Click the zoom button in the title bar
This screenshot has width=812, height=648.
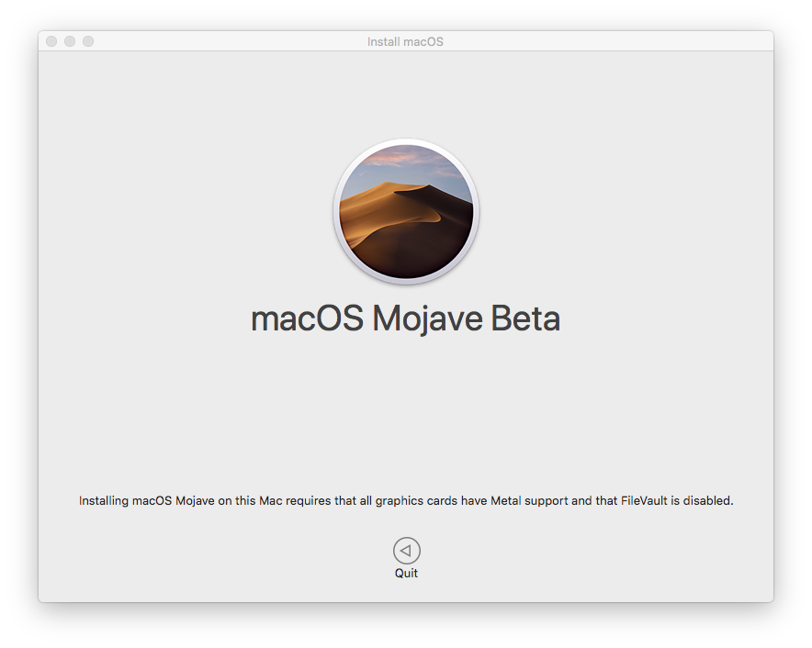pyautogui.click(x=88, y=41)
